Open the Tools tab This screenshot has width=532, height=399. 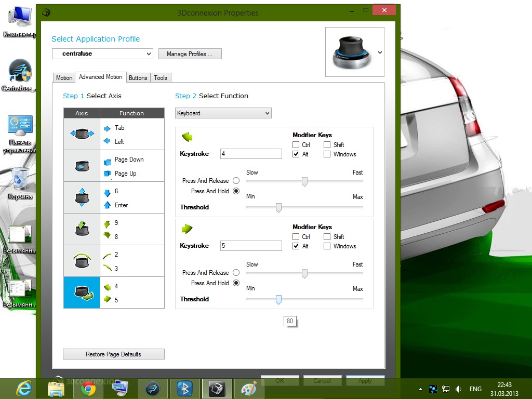coord(161,78)
